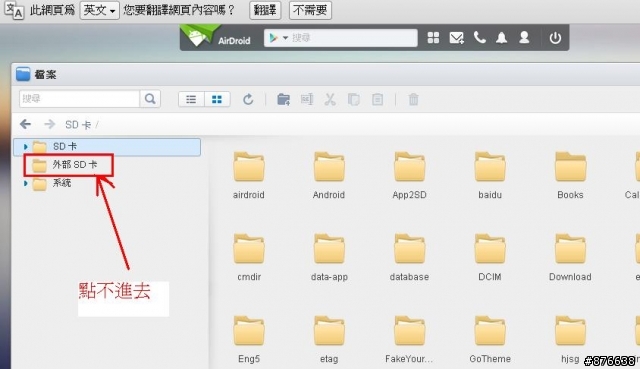The height and width of the screenshot is (369, 640).
Task: Click the copy toolbar icon
Action: 353,99
